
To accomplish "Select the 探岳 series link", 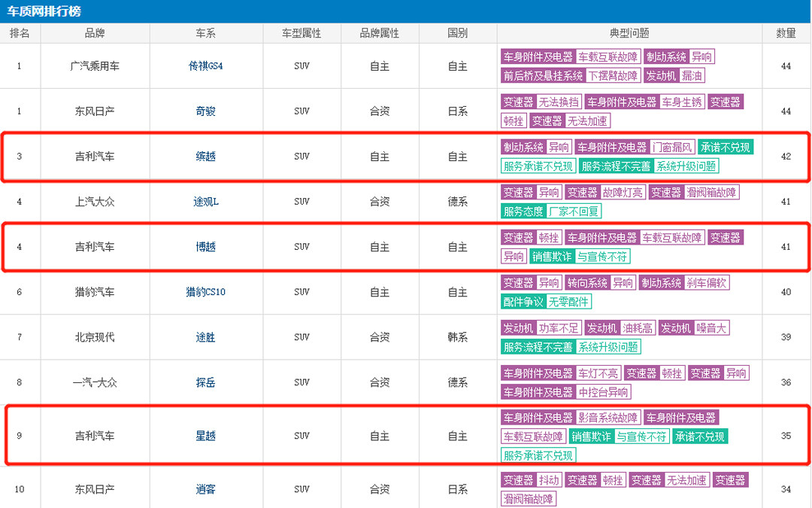I will pos(205,382).
